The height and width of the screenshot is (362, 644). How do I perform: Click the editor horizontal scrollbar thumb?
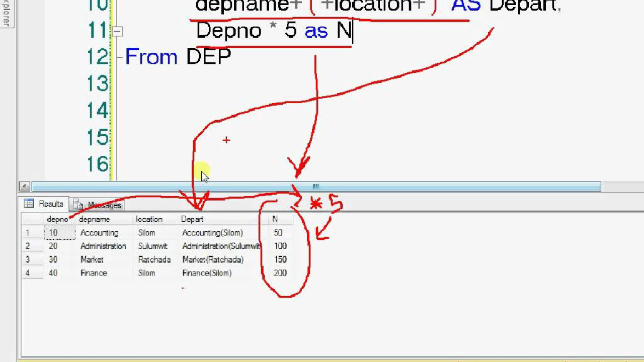pyautogui.click(x=316, y=187)
